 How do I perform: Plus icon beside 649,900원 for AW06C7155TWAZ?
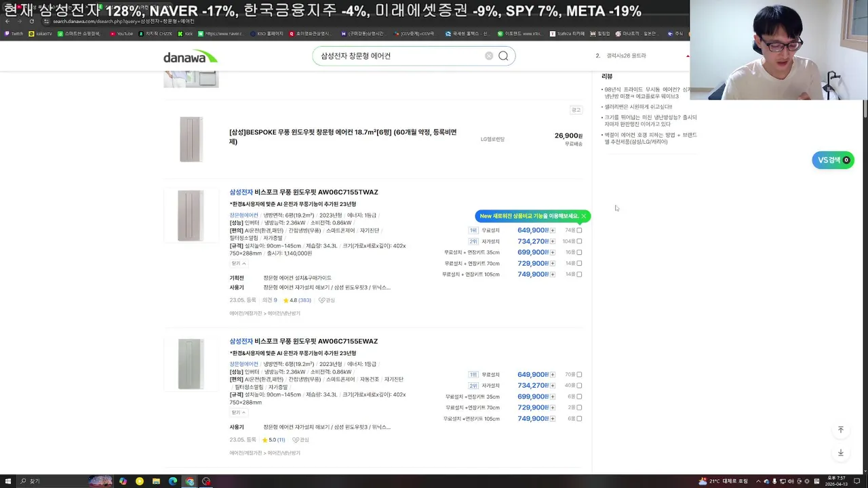coord(553,230)
